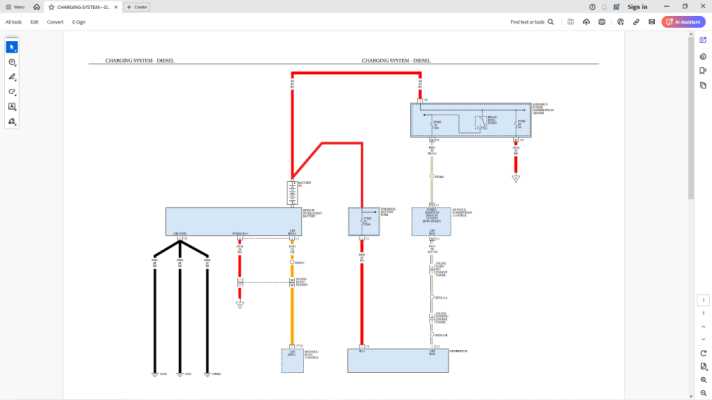Select the Draw freehand tool

click(x=12, y=92)
